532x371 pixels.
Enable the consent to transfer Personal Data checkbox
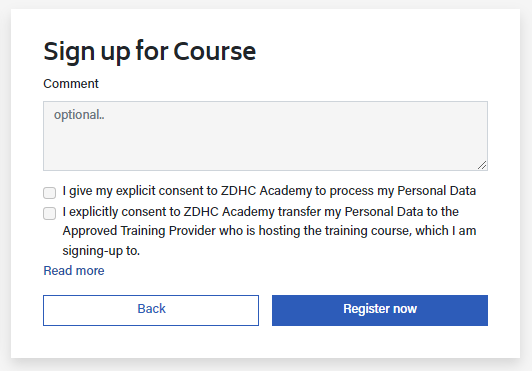click(x=50, y=214)
